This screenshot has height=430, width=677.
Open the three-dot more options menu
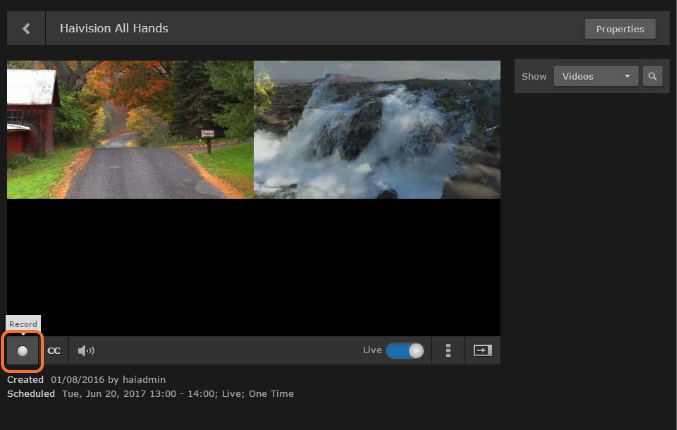(448, 351)
